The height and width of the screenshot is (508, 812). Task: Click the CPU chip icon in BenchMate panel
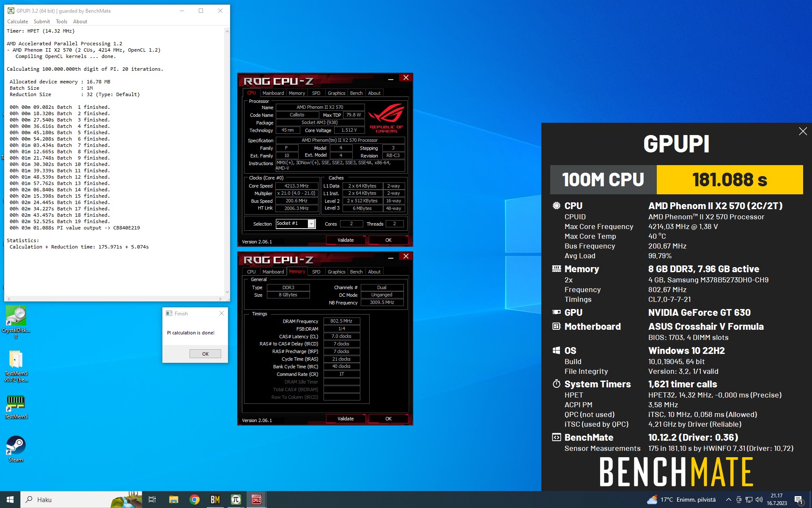coord(557,206)
